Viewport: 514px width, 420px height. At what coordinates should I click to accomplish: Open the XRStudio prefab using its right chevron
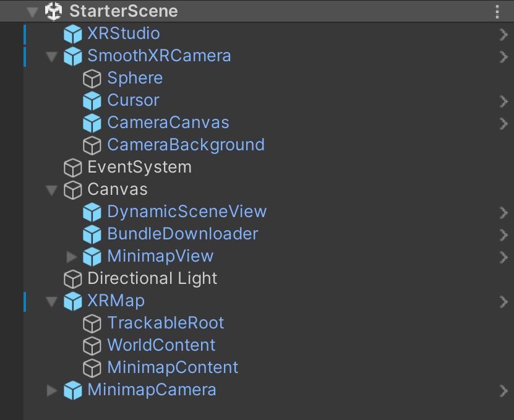(503, 34)
